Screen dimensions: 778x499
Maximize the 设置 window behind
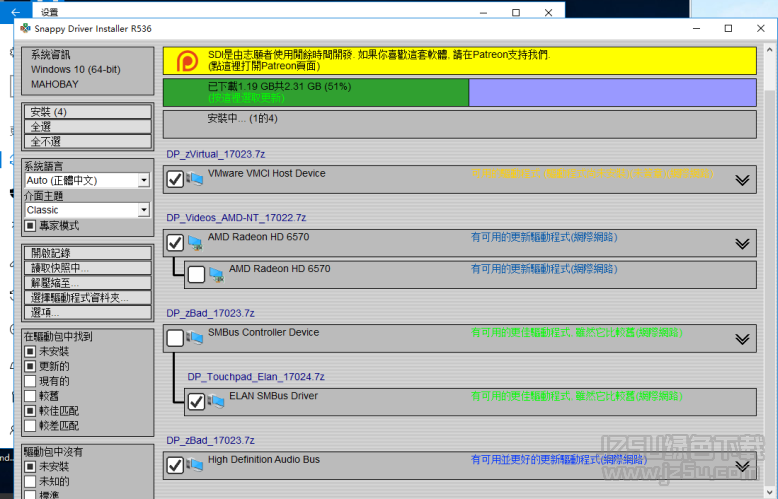[516, 12]
